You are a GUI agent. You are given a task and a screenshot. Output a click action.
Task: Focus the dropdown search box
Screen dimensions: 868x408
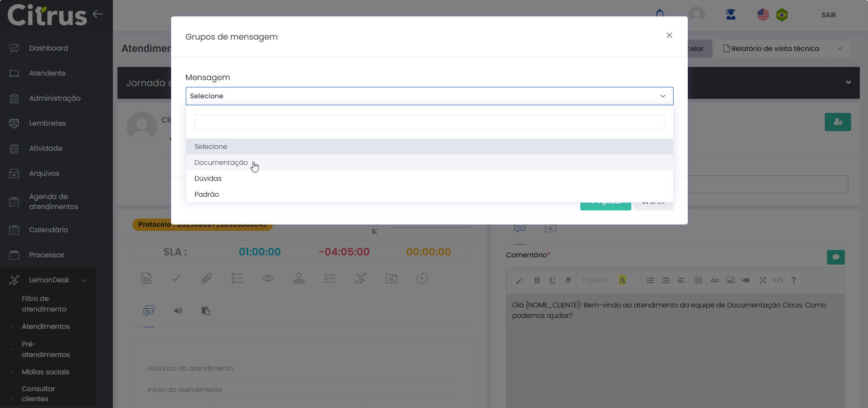tap(429, 122)
